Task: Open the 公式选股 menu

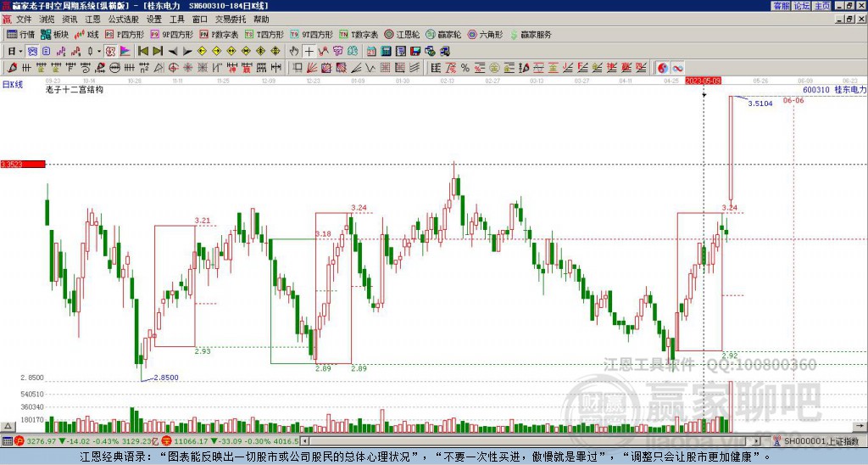Action: click(124, 20)
